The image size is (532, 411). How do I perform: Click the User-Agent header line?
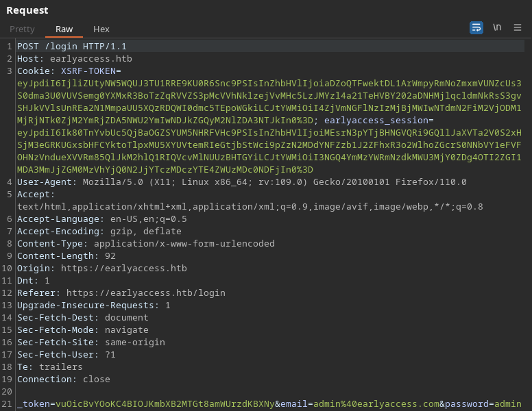tap(241, 182)
